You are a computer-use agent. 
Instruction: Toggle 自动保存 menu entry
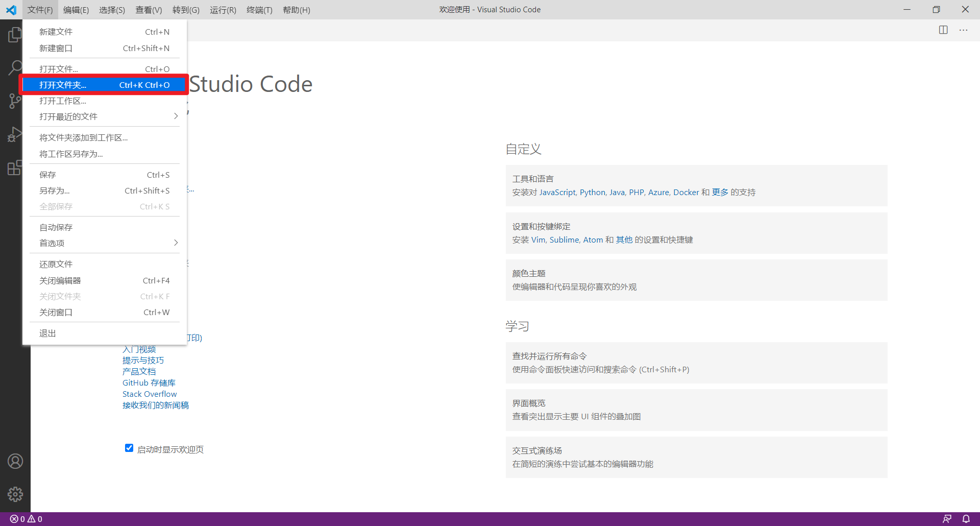pos(105,227)
